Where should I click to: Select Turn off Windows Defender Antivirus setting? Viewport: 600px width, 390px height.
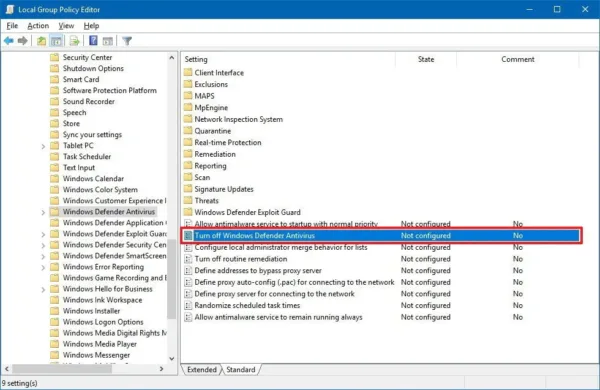pos(381,235)
